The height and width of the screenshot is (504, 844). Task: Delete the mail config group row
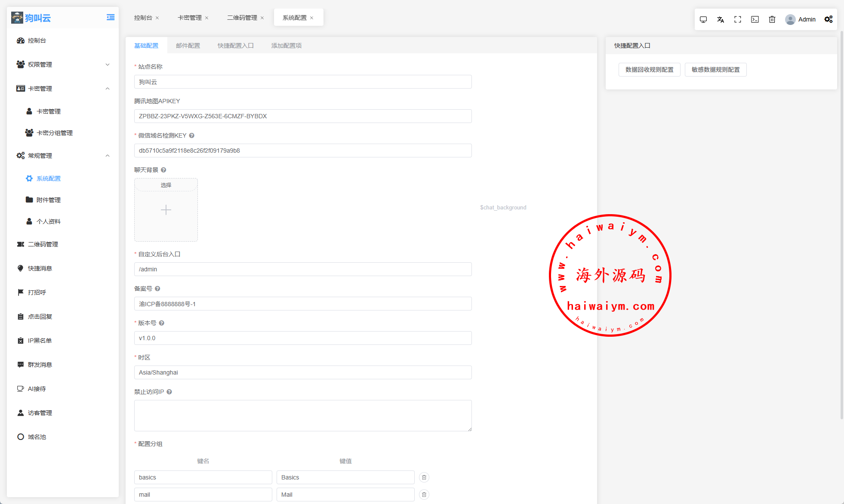424,495
